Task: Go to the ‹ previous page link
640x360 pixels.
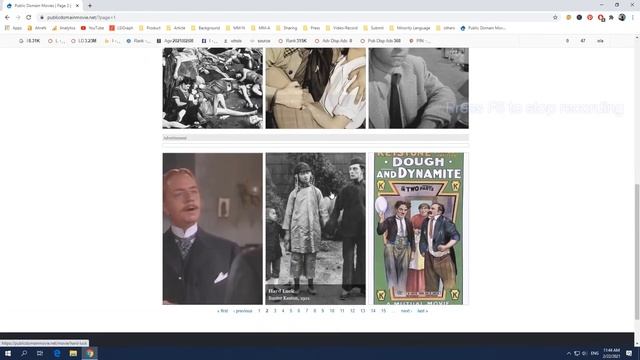Action: pos(243,311)
